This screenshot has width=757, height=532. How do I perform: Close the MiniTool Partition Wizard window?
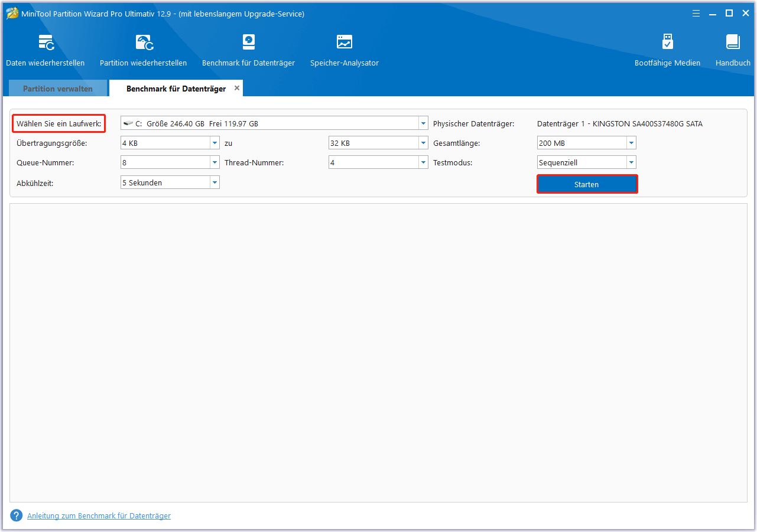tap(745, 13)
